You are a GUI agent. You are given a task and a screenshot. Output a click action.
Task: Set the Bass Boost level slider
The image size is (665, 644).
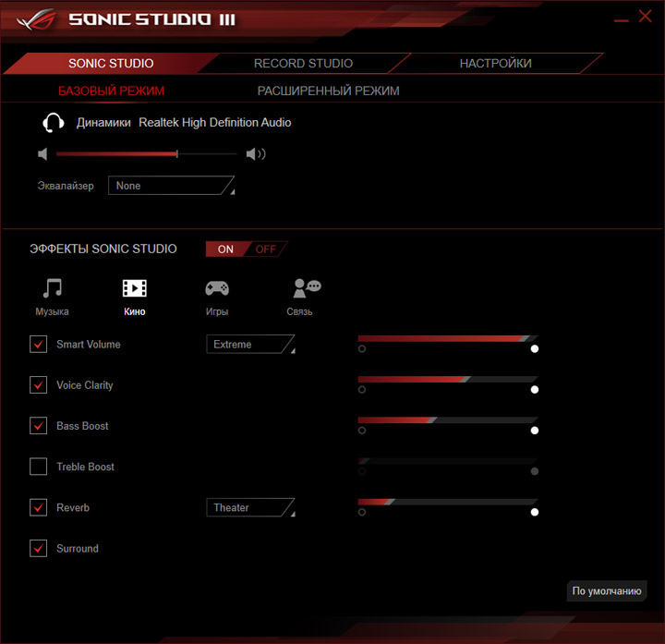click(x=448, y=420)
